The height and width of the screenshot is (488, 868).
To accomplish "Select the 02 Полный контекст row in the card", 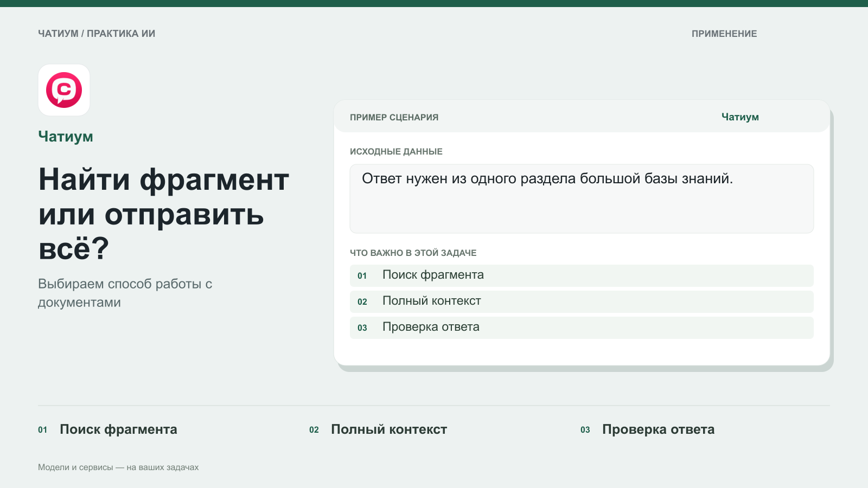I will pyautogui.click(x=582, y=301).
